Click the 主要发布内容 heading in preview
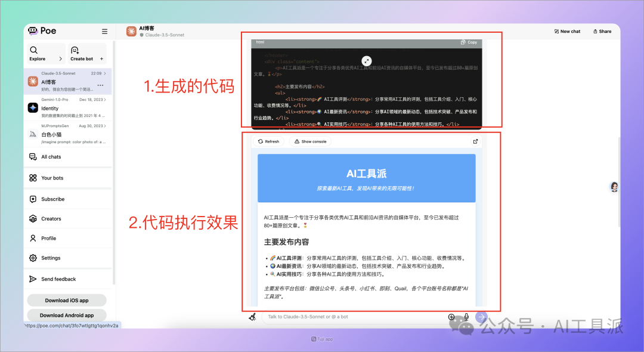 click(286, 242)
